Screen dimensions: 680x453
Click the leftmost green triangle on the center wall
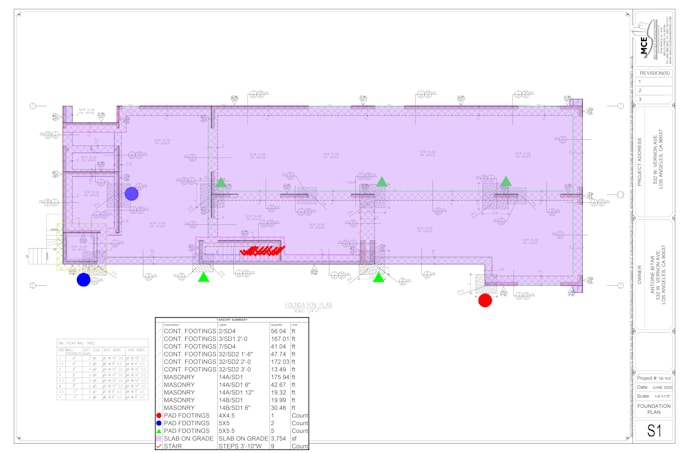[221, 183]
